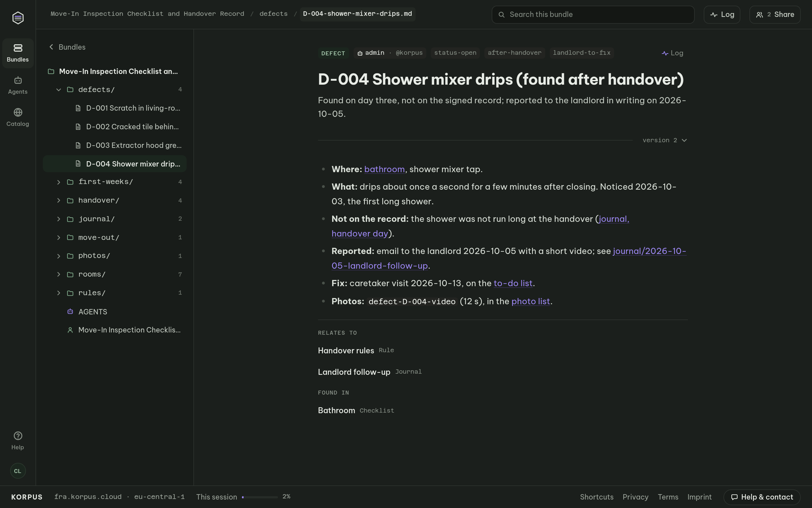Viewport: 812px width, 508px height.
Task: Open the to-do list link
Action: click(x=513, y=283)
